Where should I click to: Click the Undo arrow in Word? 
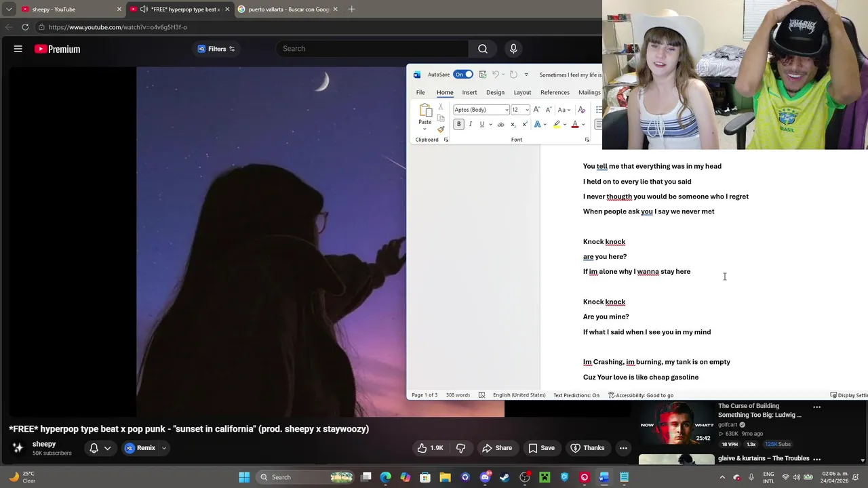click(496, 75)
